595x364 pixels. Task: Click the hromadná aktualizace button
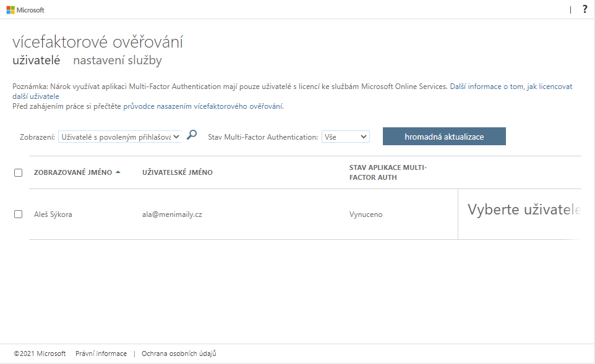point(444,137)
